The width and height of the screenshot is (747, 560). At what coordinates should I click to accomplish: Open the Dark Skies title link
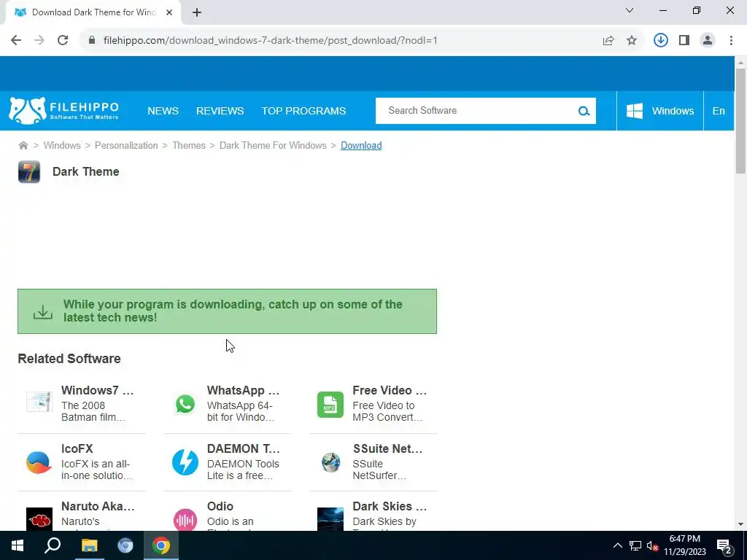(390, 506)
